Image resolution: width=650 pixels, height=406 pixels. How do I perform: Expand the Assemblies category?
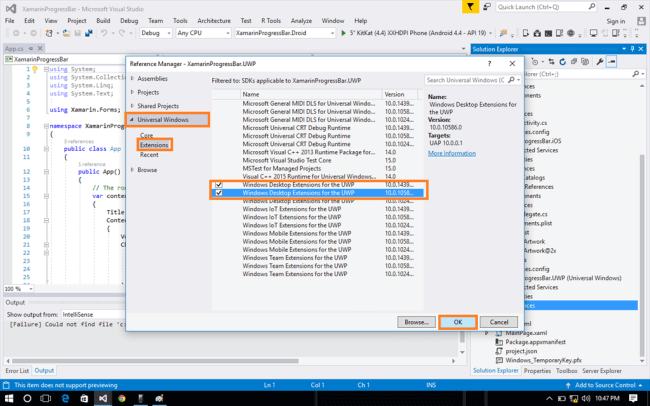tap(132, 78)
